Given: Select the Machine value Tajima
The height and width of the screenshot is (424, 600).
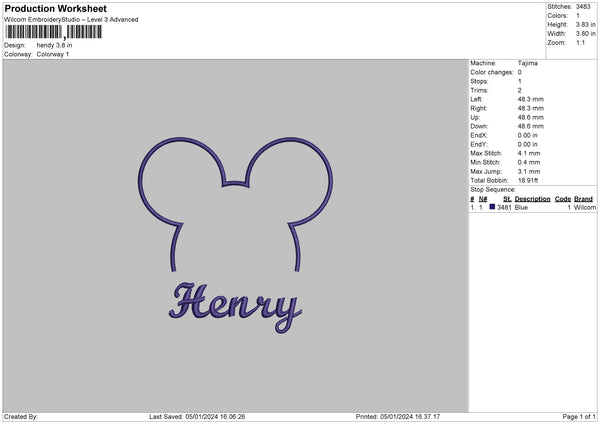Looking at the screenshot, I should 529,64.
